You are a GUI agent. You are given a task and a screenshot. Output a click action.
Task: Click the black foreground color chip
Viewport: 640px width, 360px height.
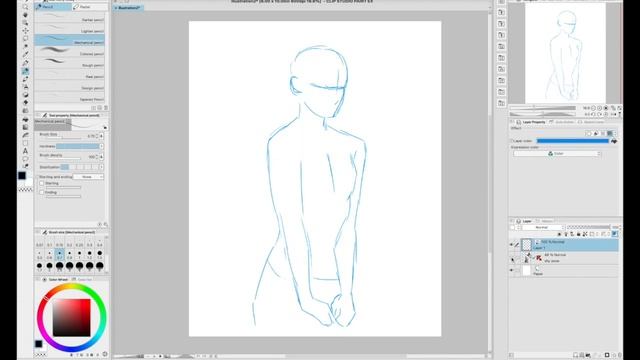(x=22, y=176)
